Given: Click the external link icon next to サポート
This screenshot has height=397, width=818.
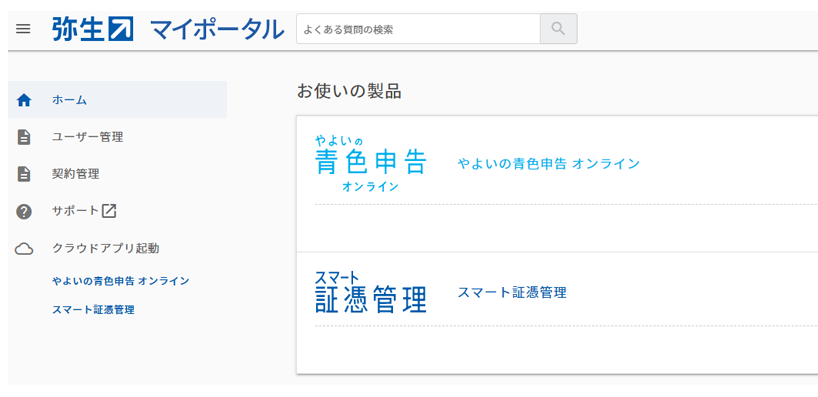Looking at the screenshot, I should coord(109,211).
